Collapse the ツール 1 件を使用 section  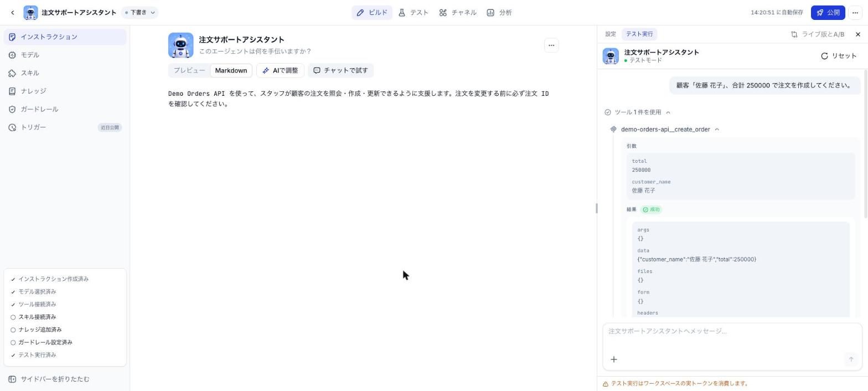[638, 112]
